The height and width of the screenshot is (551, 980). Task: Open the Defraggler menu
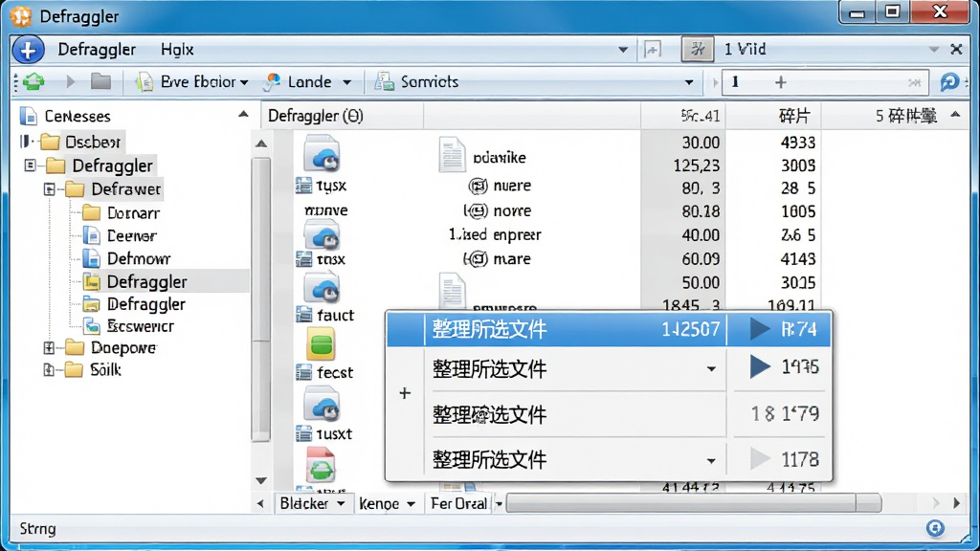coord(97,50)
